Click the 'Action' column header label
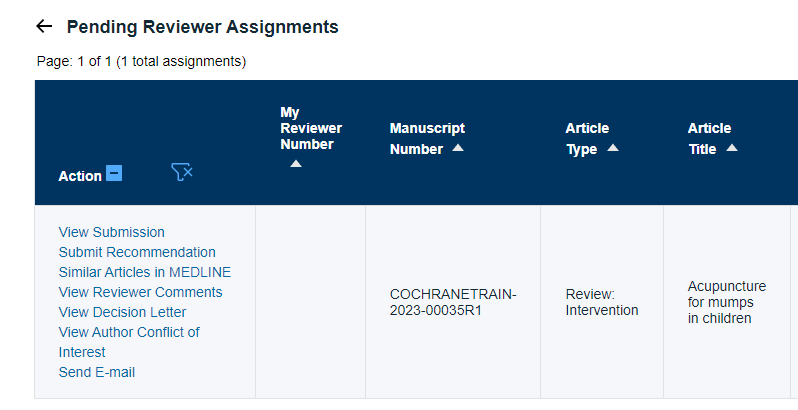 point(80,176)
